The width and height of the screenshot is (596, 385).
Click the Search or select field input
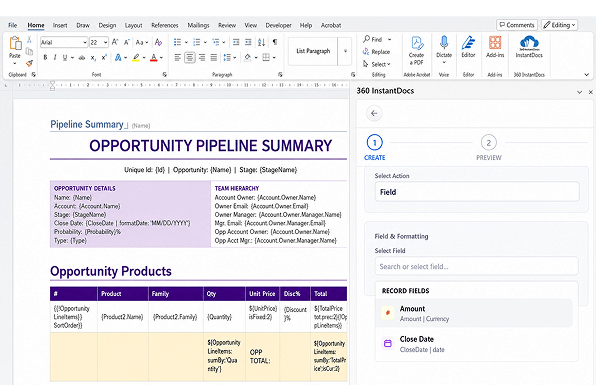476,266
